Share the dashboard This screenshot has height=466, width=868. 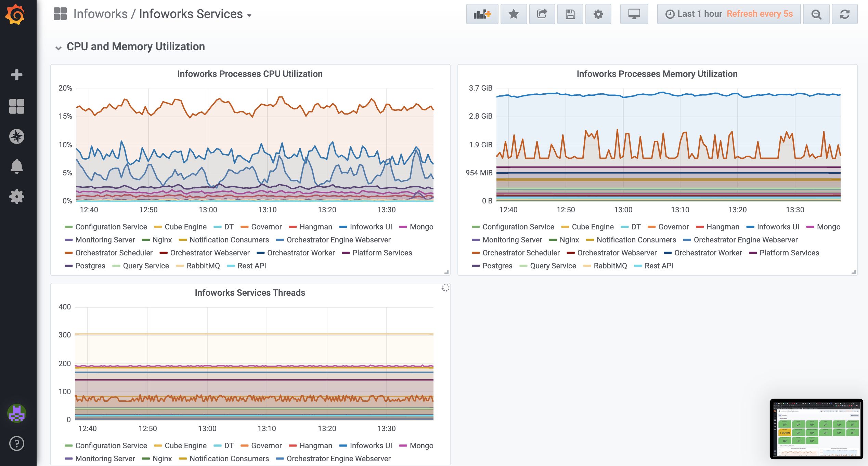point(542,14)
